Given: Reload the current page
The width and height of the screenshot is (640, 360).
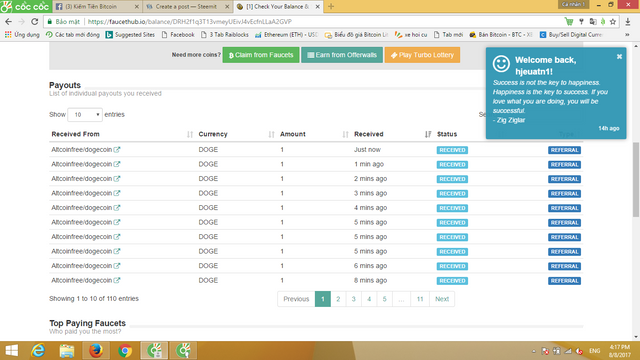Looking at the screenshot, I should click(x=35, y=22).
